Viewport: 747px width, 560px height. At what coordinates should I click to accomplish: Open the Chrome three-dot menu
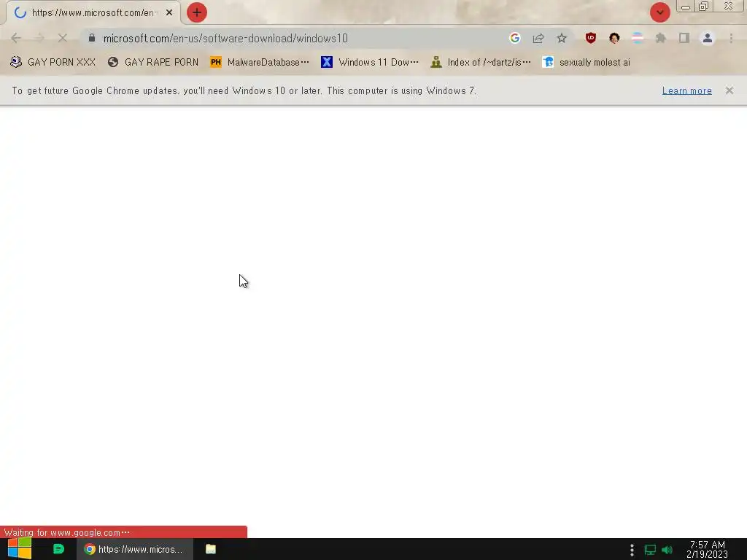(731, 38)
